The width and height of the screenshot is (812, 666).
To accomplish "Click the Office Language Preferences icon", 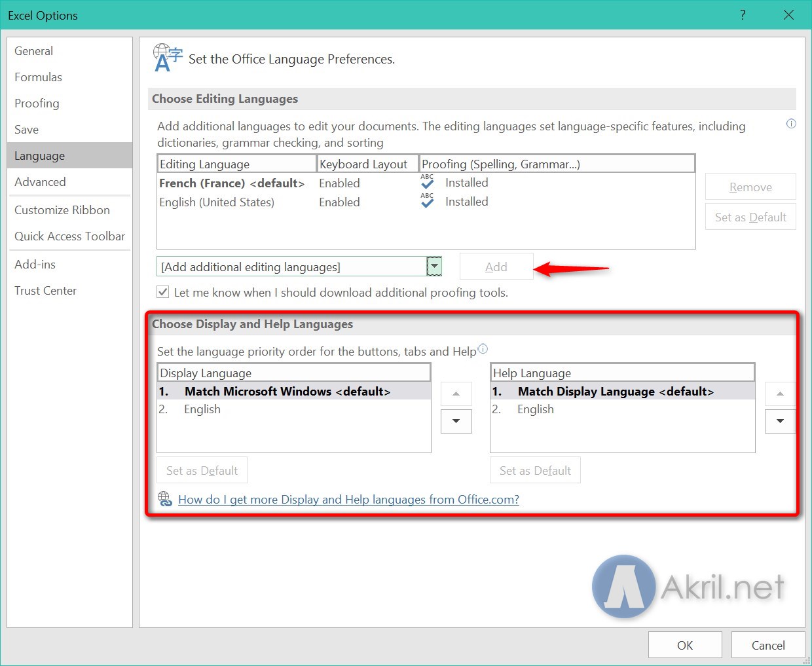I will [168, 58].
